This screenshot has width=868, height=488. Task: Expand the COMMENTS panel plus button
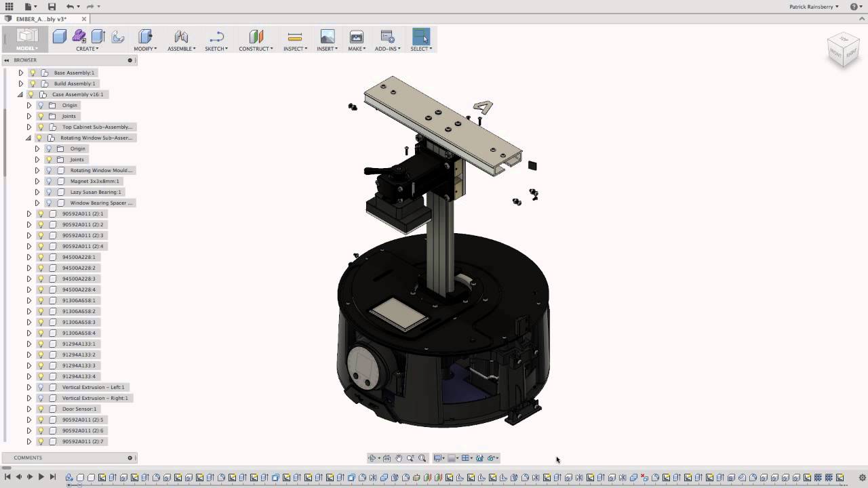click(130, 457)
